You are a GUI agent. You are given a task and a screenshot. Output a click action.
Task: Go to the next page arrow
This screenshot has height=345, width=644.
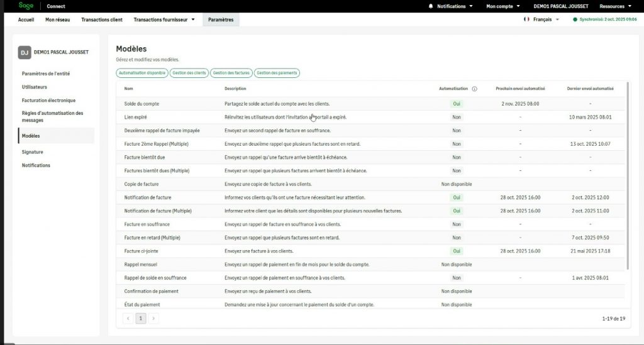click(x=153, y=319)
